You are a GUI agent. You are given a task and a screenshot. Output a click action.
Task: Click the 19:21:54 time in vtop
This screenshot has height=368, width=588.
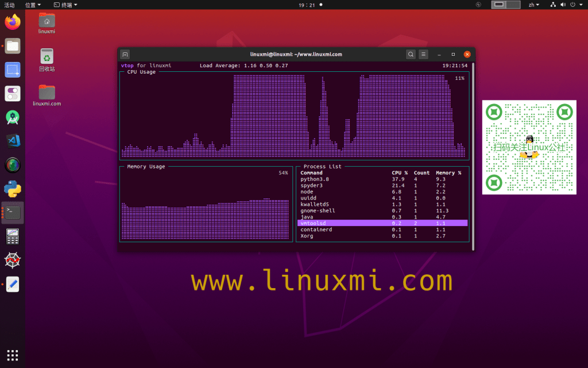click(455, 66)
